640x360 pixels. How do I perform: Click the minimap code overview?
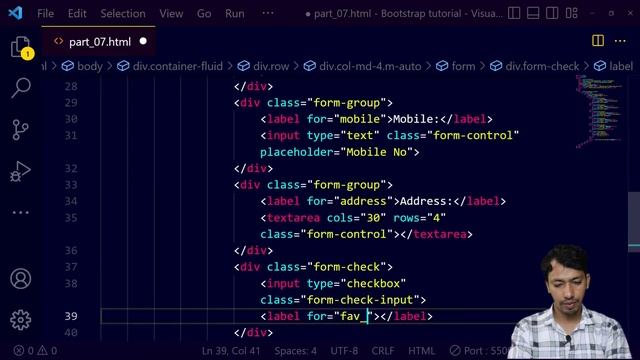coord(599,111)
